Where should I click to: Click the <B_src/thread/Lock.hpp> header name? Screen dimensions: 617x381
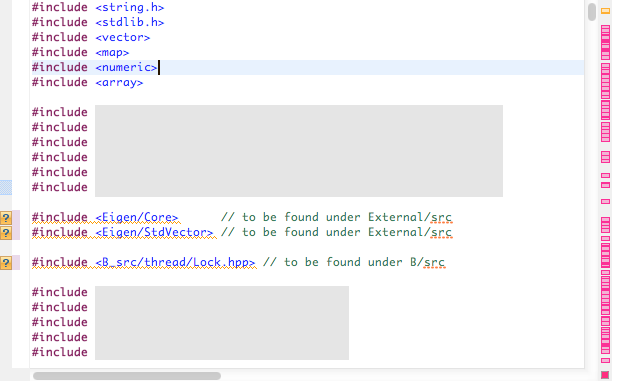click(x=175, y=262)
